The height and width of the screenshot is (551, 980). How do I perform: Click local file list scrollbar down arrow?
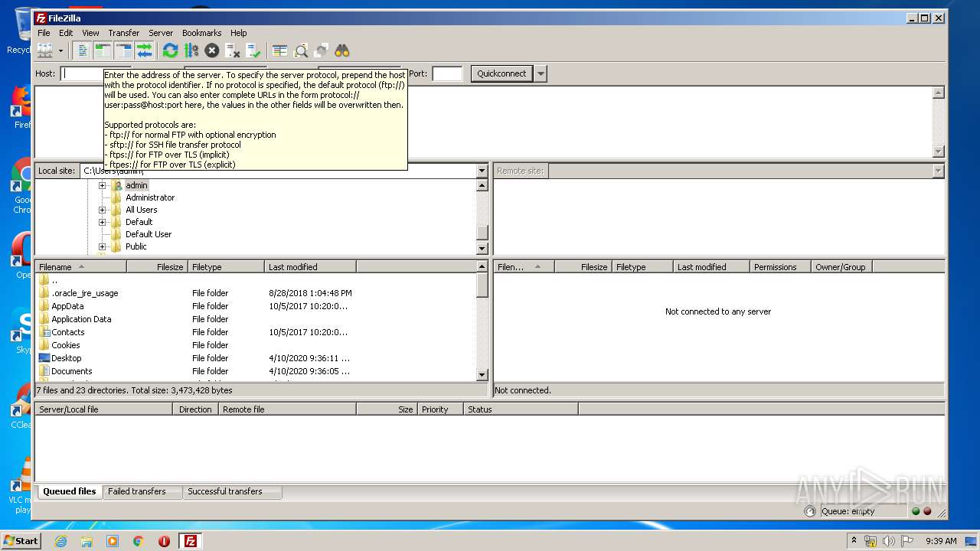click(482, 375)
